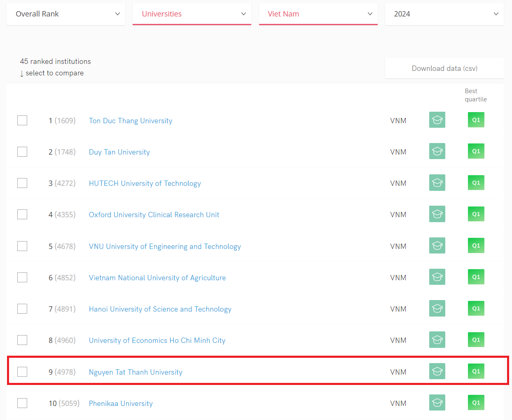
Task: Click Q1 badge for HUTECH University of Technology
Action: click(x=476, y=183)
